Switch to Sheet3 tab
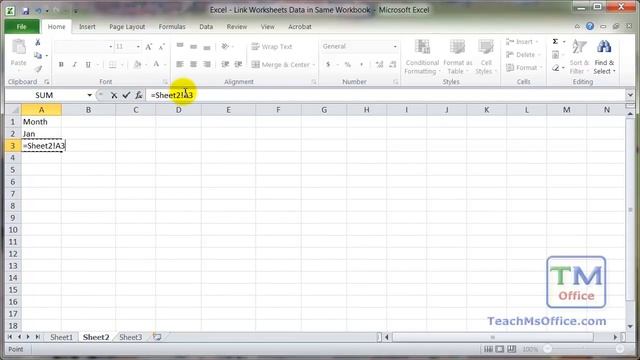This screenshot has height=360, width=640. pyautogui.click(x=131, y=337)
